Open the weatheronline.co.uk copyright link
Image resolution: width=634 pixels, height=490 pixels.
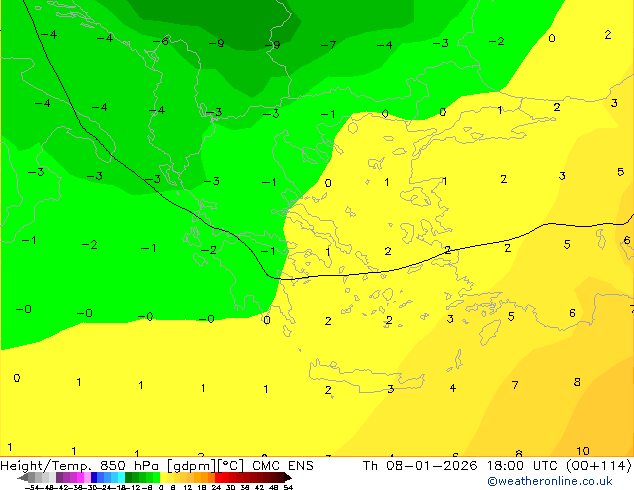click(x=550, y=481)
